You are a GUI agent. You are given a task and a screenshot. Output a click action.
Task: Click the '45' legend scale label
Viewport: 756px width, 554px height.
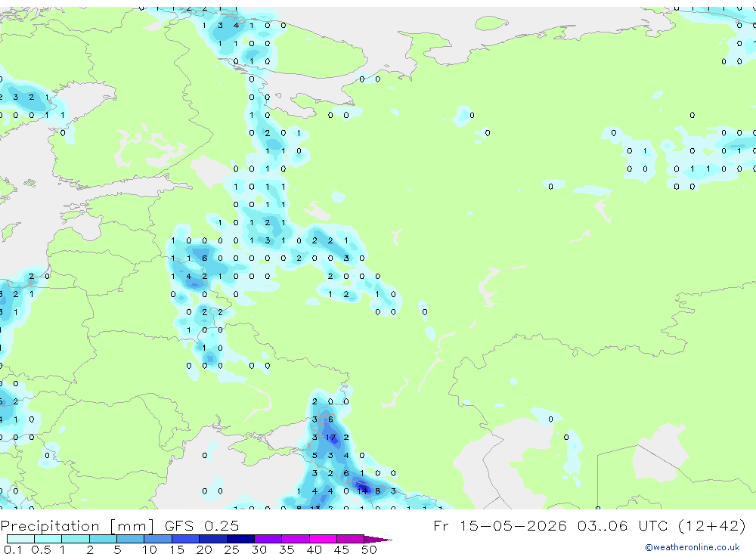point(342,549)
